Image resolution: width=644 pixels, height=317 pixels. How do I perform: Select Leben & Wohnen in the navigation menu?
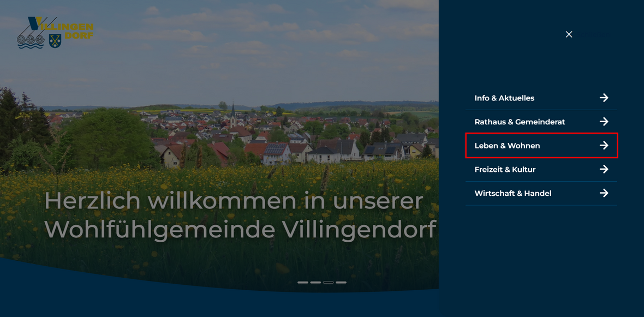tap(507, 146)
